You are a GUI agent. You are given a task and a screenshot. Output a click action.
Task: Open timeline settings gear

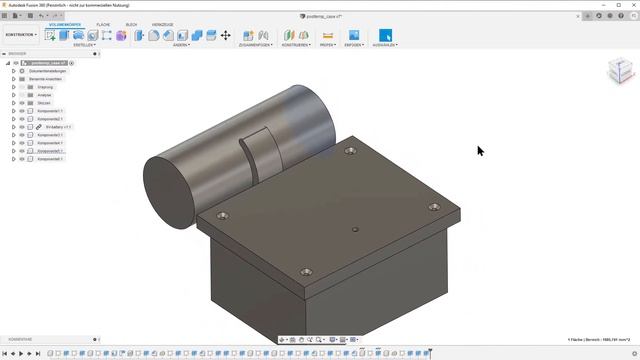[x=634, y=353]
